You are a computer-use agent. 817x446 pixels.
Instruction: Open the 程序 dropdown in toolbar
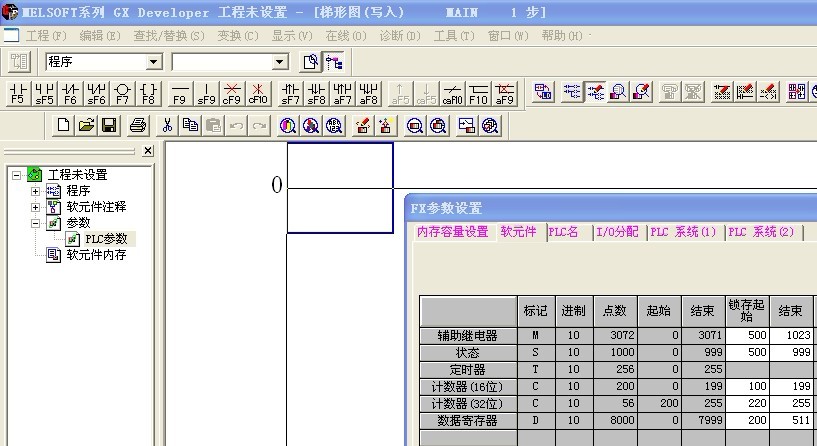click(153, 62)
